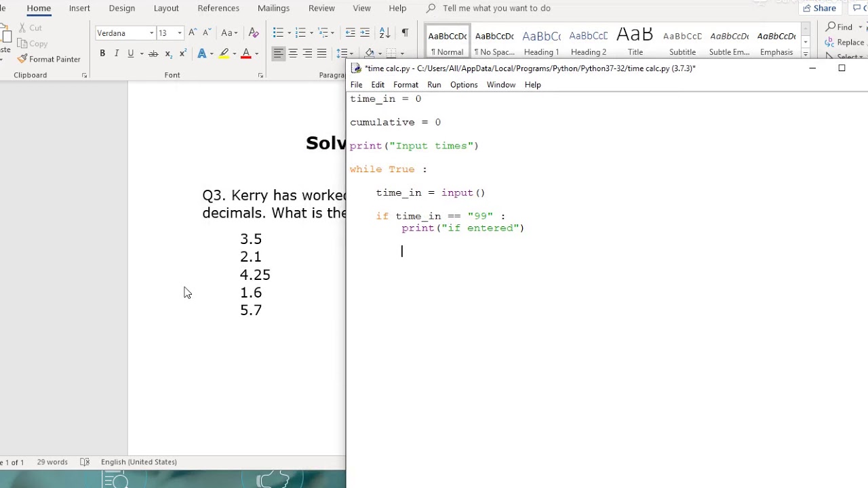Screen dimensions: 868x488
Task: Shrink font size with Shrink Font icon
Action: click(x=207, y=33)
